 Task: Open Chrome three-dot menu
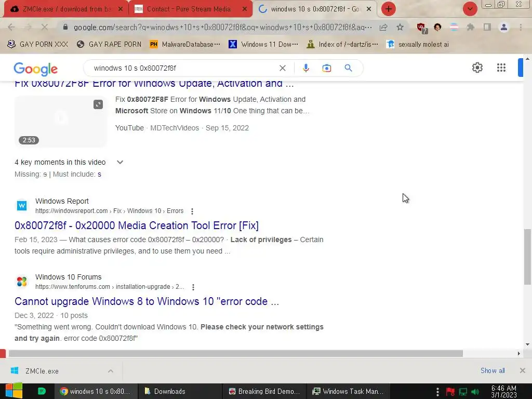[x=521, y=27]
